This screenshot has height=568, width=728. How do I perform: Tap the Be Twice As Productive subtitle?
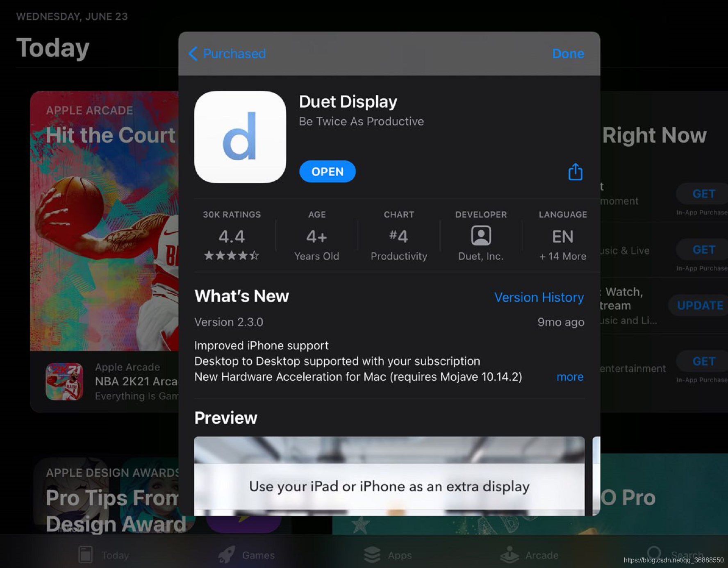(361, 121)
